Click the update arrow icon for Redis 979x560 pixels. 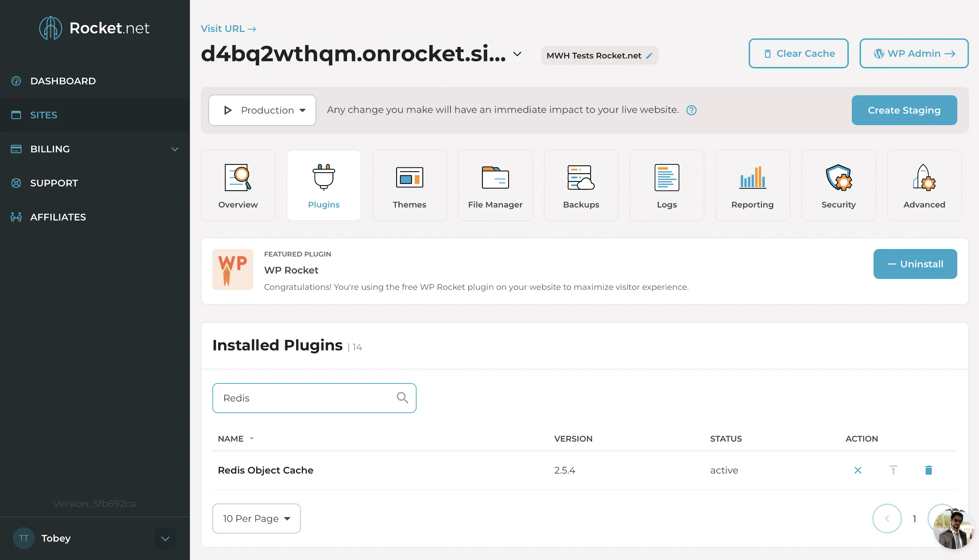893,470
